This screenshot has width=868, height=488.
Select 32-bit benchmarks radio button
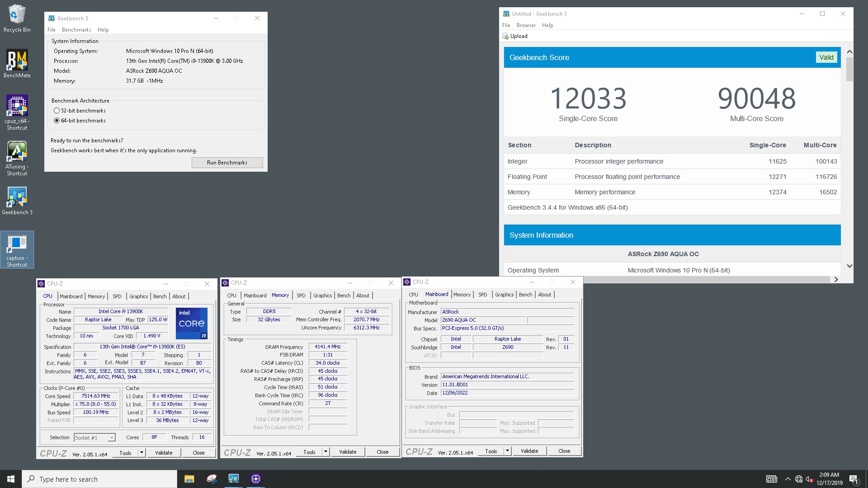pos(57,111)
